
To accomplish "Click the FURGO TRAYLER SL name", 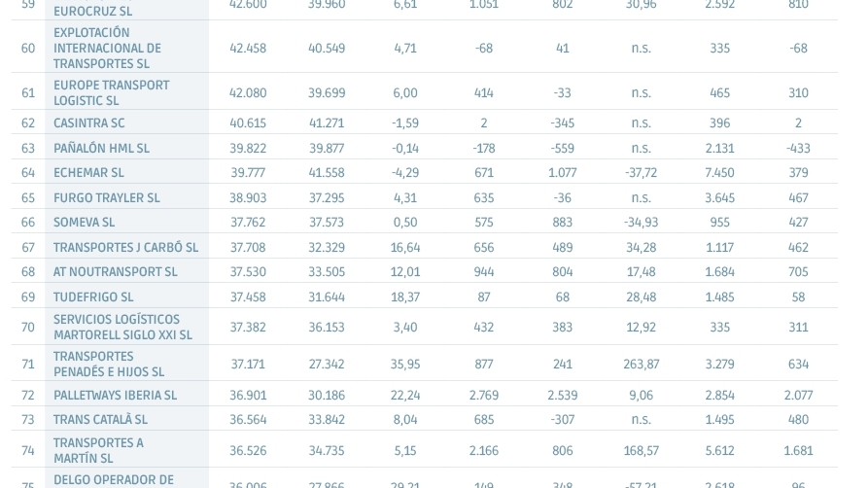I will click(106, 197).
